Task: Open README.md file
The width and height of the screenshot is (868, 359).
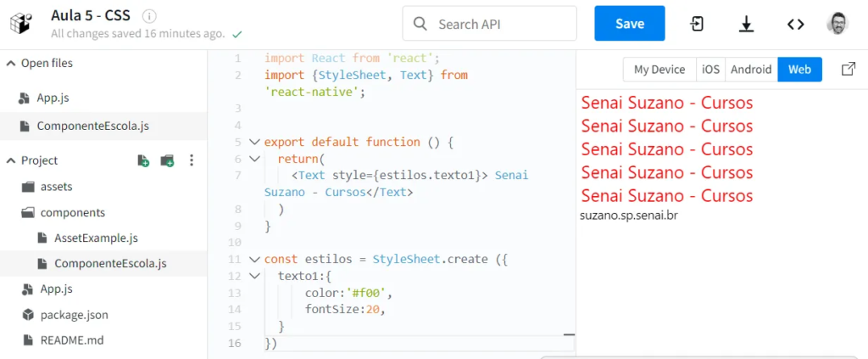Action: (72, 340)
